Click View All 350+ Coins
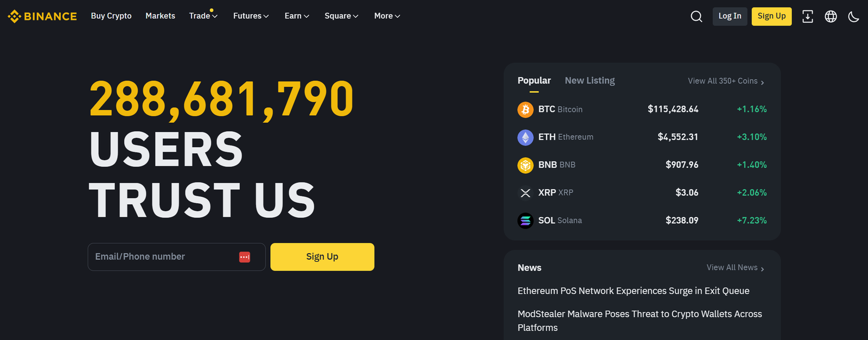Screen dimensions: 868x340 pyautogui.click(x=723, y=80)
